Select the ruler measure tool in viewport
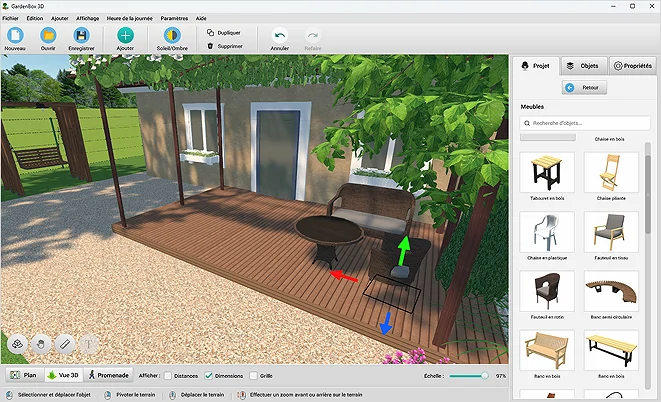This screenshot has width=661, height=402. tap(64, 344)
